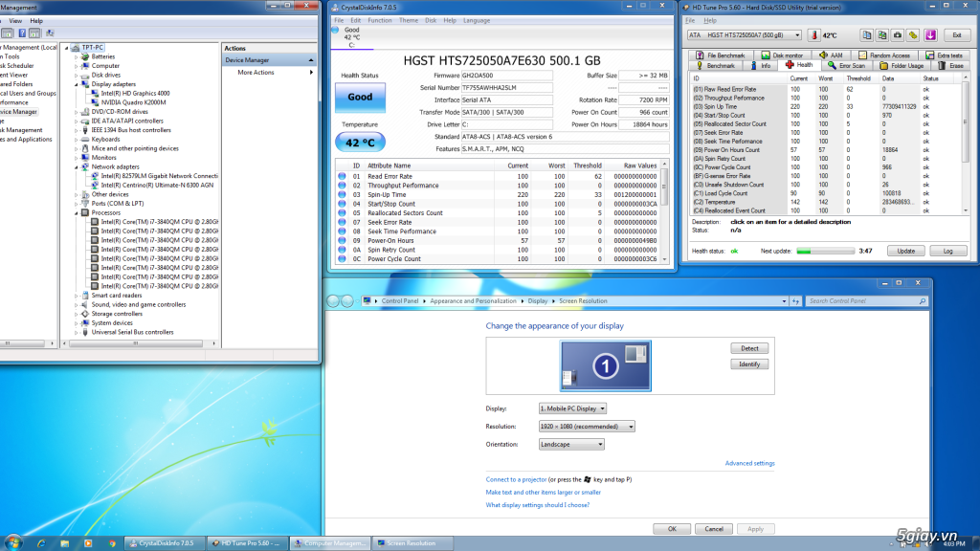Click HD Tune options gears icon

coord(913,35)
